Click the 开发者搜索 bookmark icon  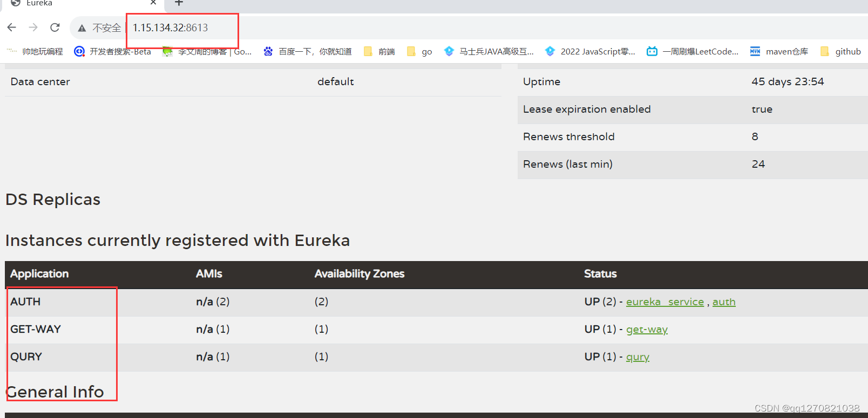[x=79, y=51]
